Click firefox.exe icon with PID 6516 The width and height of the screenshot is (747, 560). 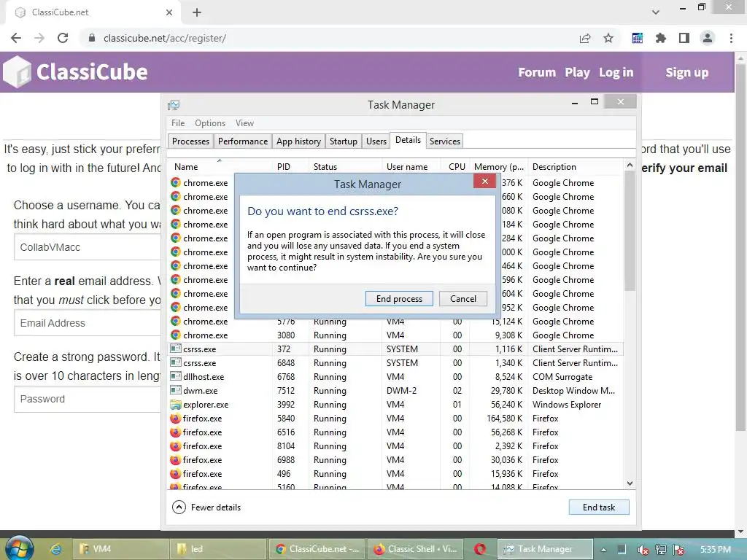175,432
